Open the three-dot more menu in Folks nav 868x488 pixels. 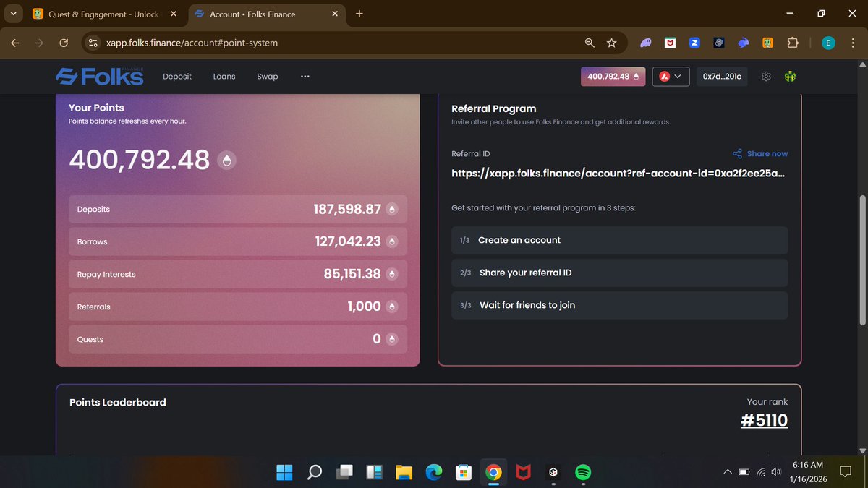[x=305, y=76]
